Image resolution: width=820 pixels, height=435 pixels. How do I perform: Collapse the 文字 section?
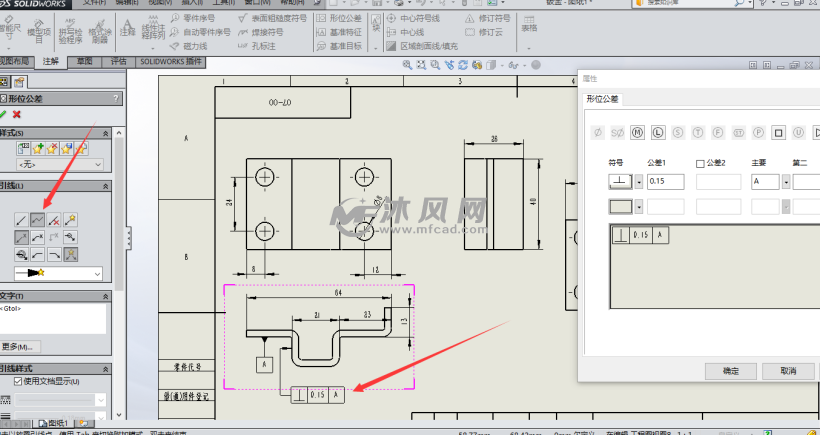106,296
